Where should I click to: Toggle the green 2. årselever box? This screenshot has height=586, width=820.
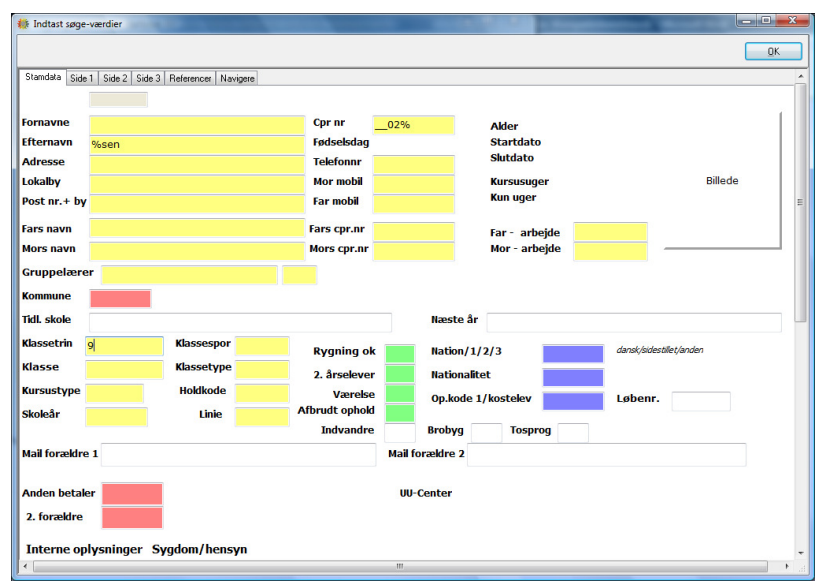(400, 374)
